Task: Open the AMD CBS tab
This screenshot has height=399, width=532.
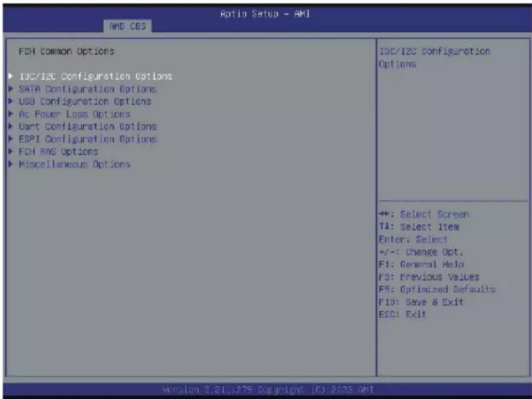Action: (128, 26)
